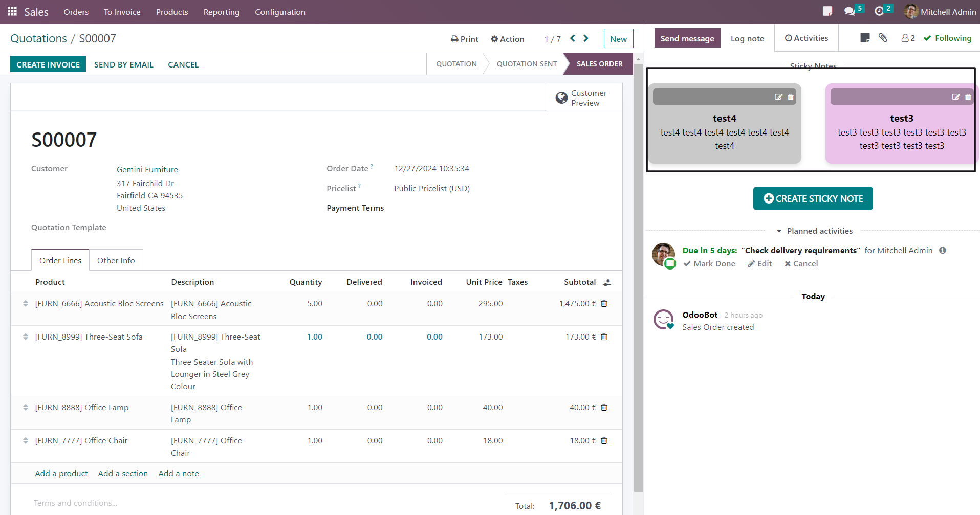Click the Quotations breadcrumb link

(x=38, y=38)
